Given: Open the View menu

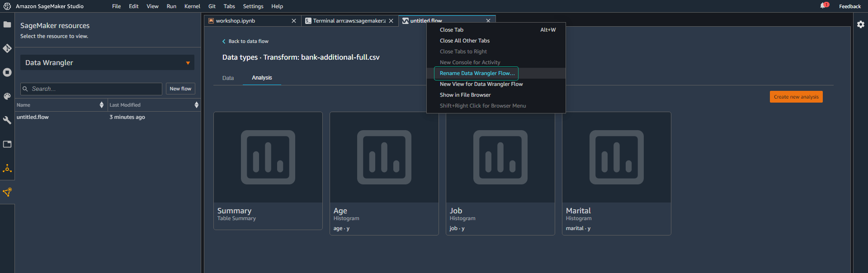Looking at the screenshot, I should tap(152, 6).
